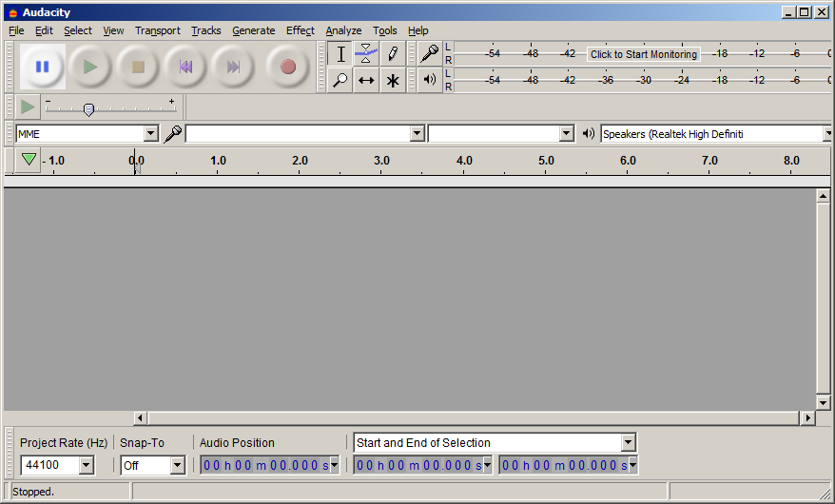Open selection end time format arrow
The width and height of the screenshot is (835, 504).
[632, 465]
